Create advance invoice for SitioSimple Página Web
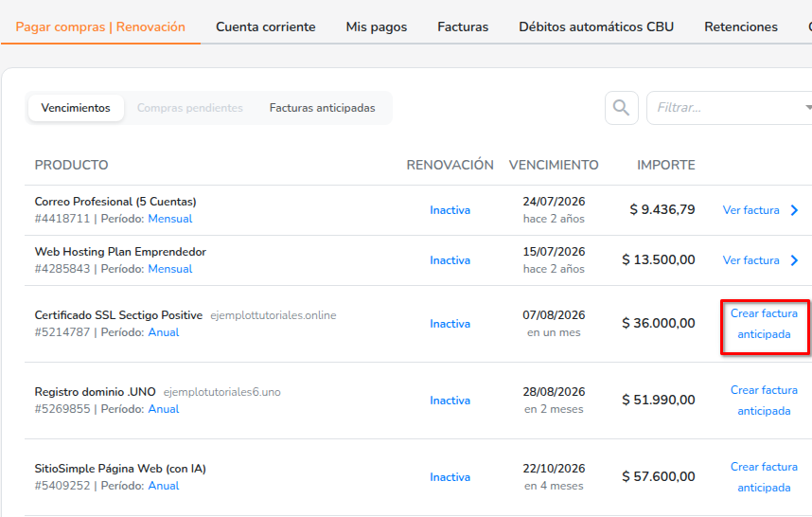 765,477
